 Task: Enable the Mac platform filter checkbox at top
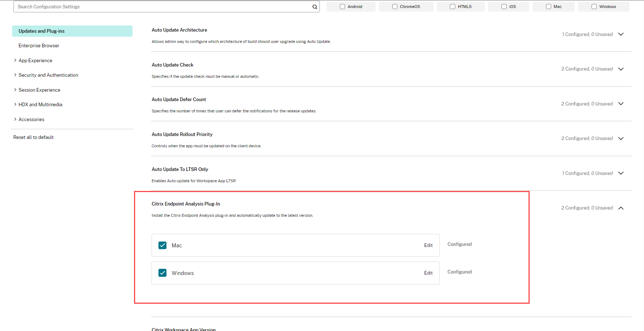point(549,7)
